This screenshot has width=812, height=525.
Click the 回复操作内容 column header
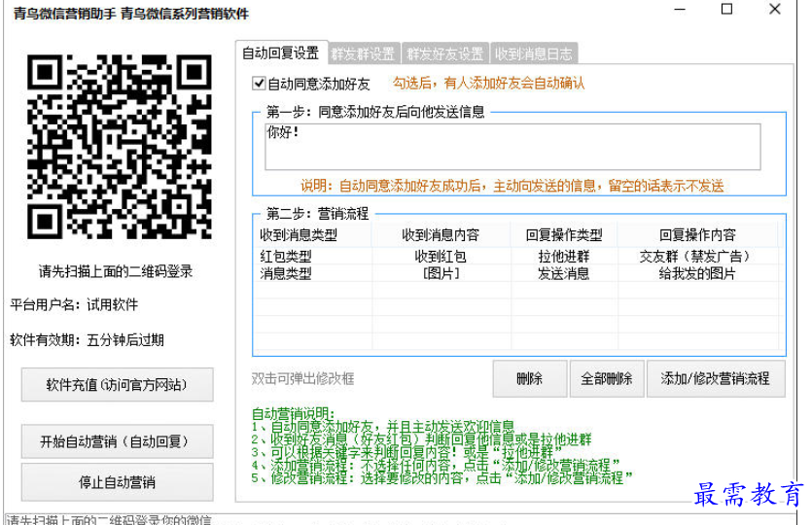[x=697, y=235]
